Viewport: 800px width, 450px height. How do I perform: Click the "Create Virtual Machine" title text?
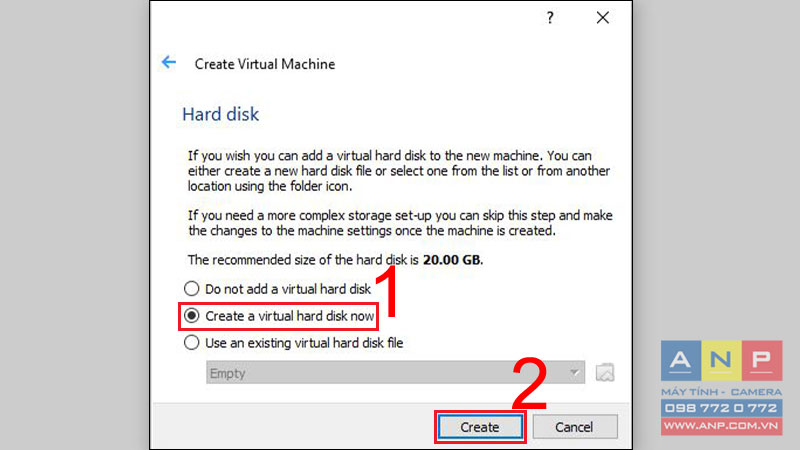[x=265, y=64]
